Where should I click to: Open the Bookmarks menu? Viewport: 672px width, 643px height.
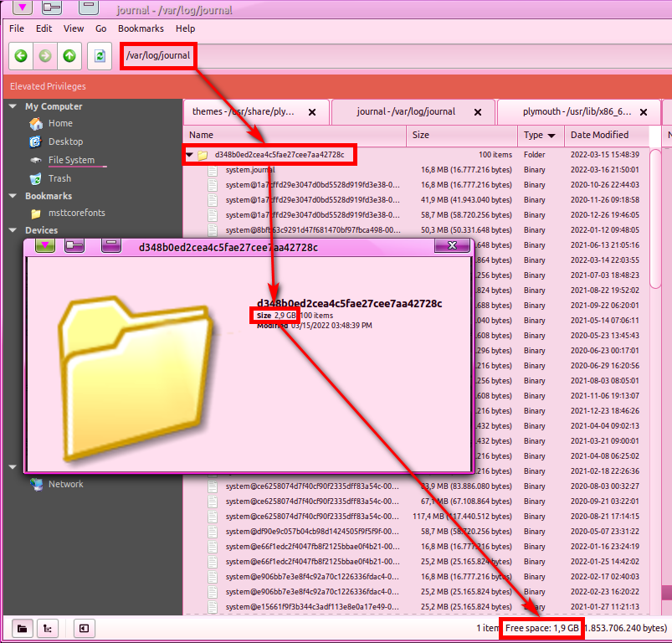click(x=141, y=28)
